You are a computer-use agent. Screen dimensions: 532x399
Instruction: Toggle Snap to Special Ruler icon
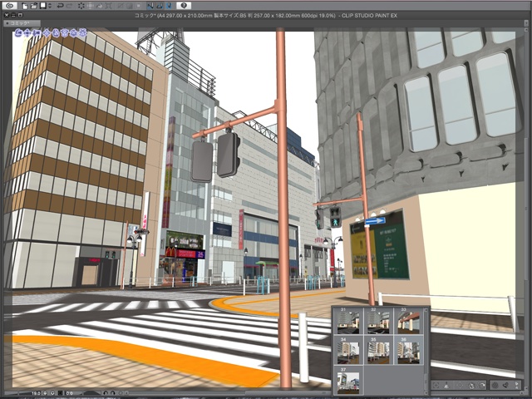tap(160, 6)
